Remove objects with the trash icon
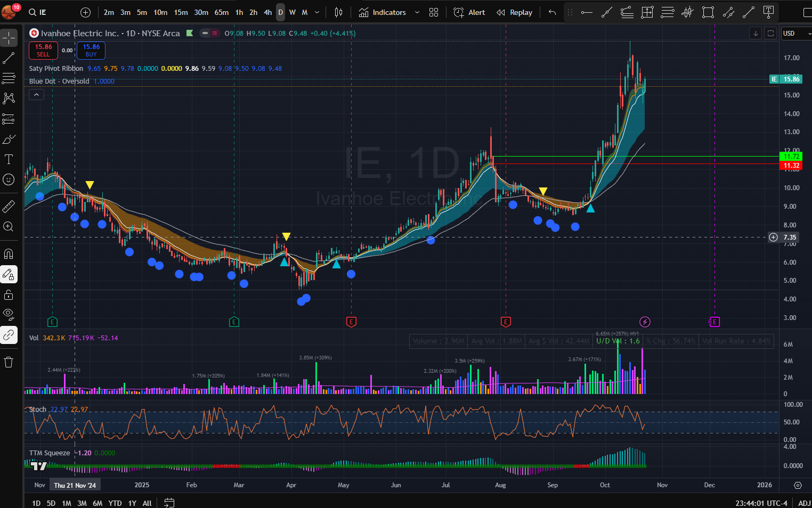 coord(9,362)
